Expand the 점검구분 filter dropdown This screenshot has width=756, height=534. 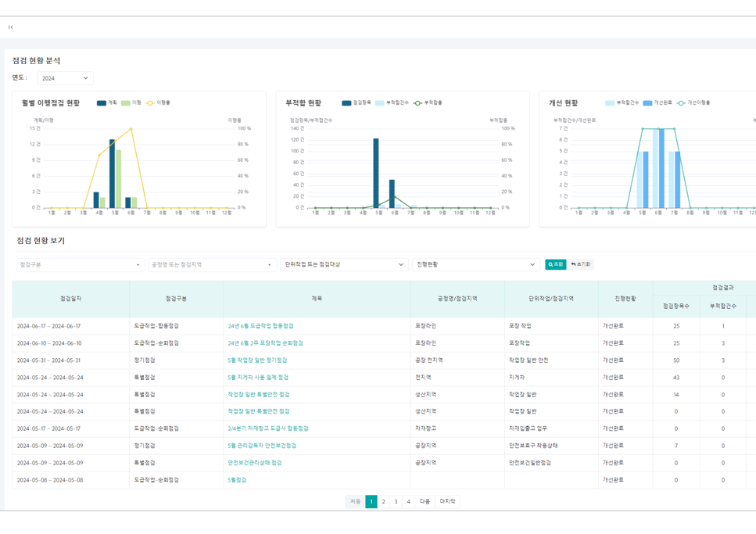pos(81,265)
